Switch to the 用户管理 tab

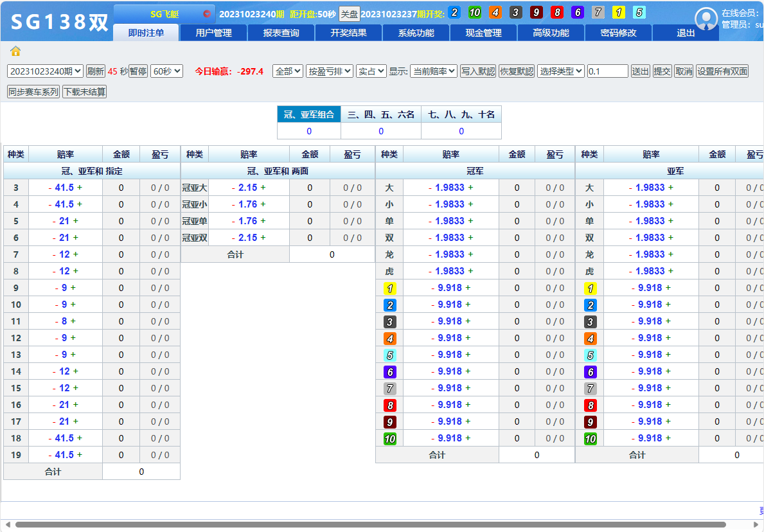(x=213, y=33)
